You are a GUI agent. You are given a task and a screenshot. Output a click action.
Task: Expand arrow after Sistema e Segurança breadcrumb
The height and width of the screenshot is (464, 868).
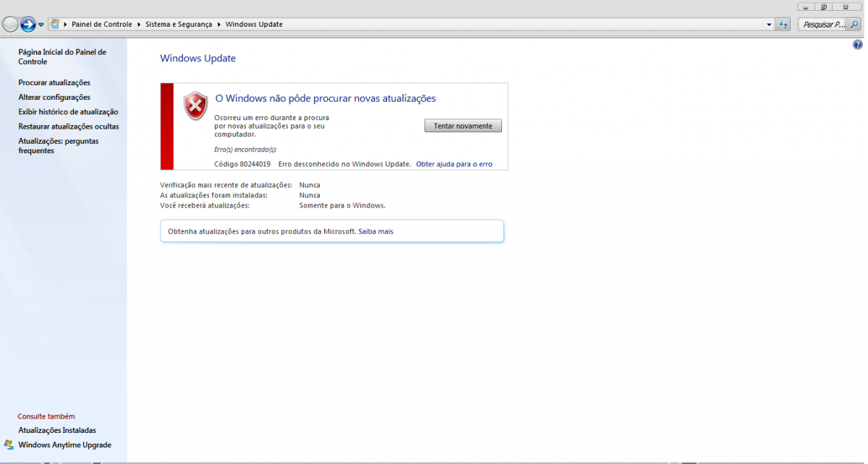click(219, 25)
